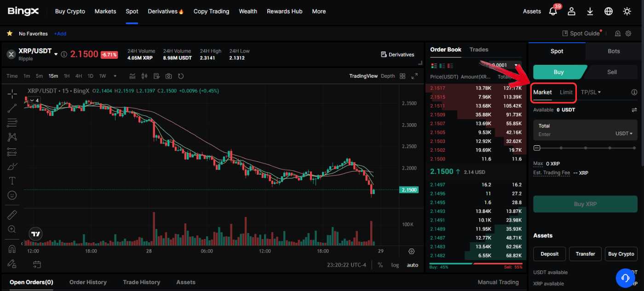Click the Transfer button
Viewport: 644px width, 291px height.
[x=585, y=254]
